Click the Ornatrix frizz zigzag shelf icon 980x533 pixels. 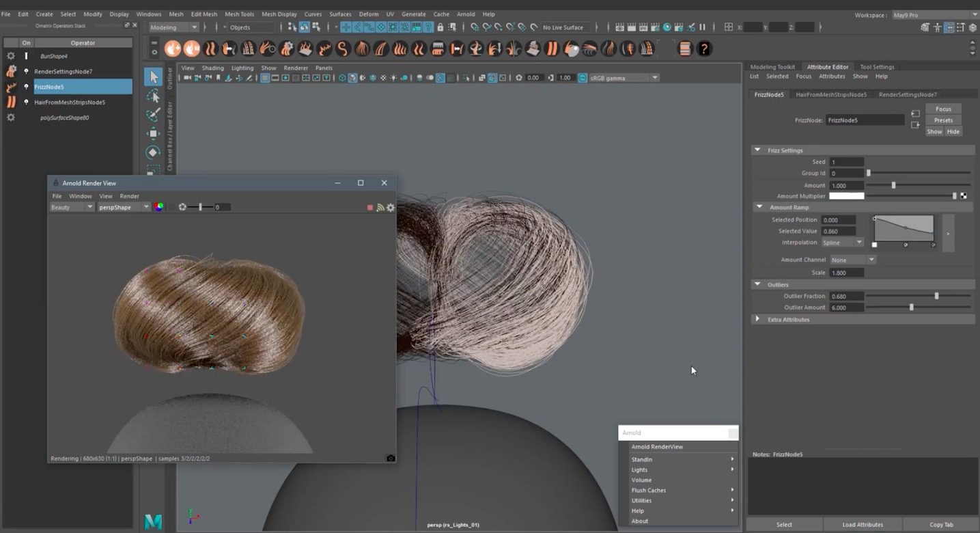pyautogui.click(x=324, y=49)
